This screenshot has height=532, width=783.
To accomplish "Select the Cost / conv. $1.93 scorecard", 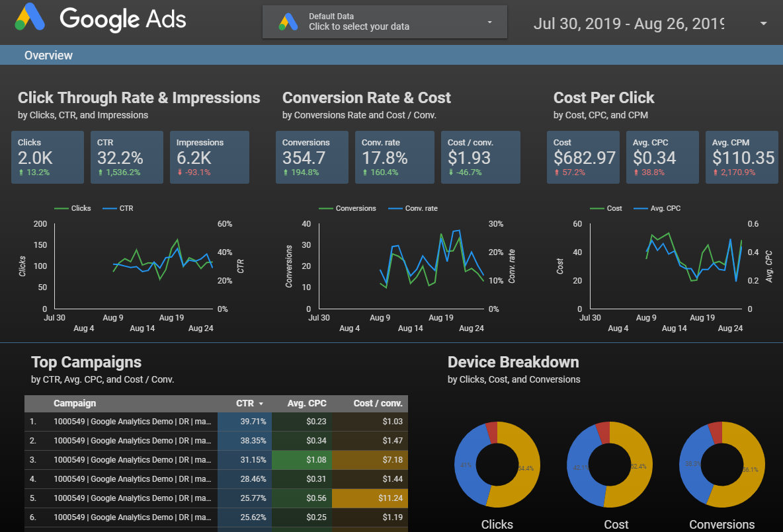I will (x=480, y=157).
